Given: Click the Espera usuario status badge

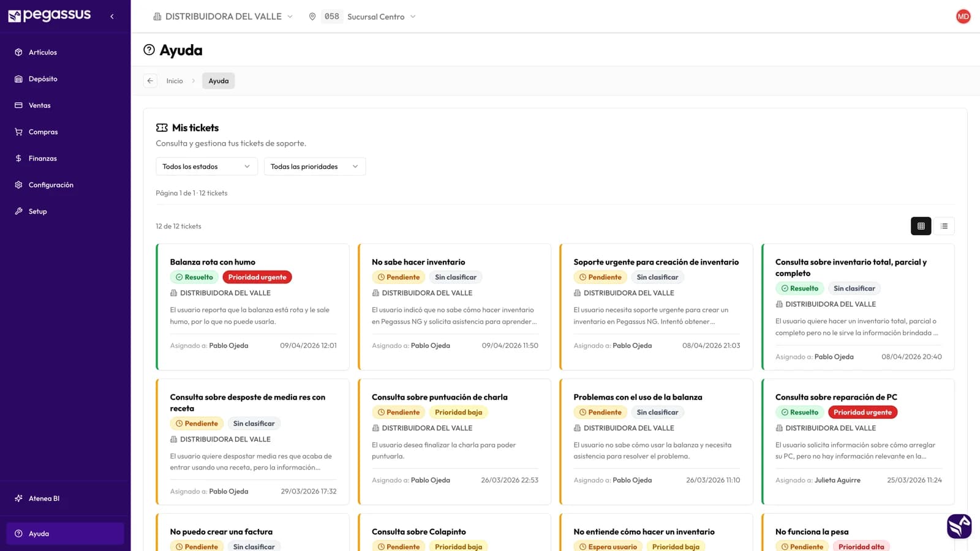Looking at the screenshot, I should point(608,547).
